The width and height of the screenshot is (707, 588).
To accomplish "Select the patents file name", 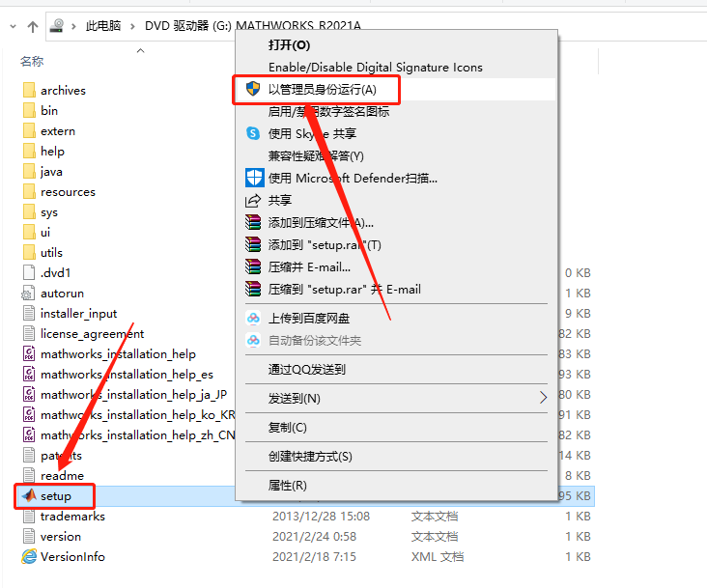I will (x=61, y=456).
